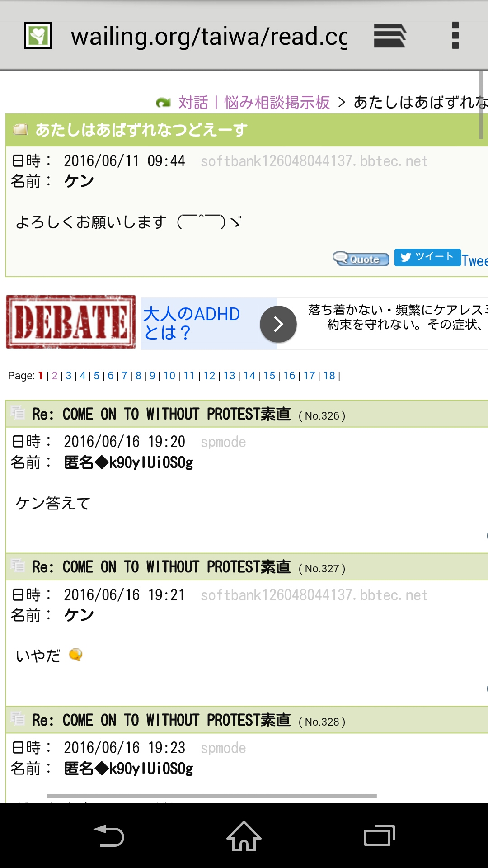Open the Android recent apps button

pos(379,835)
